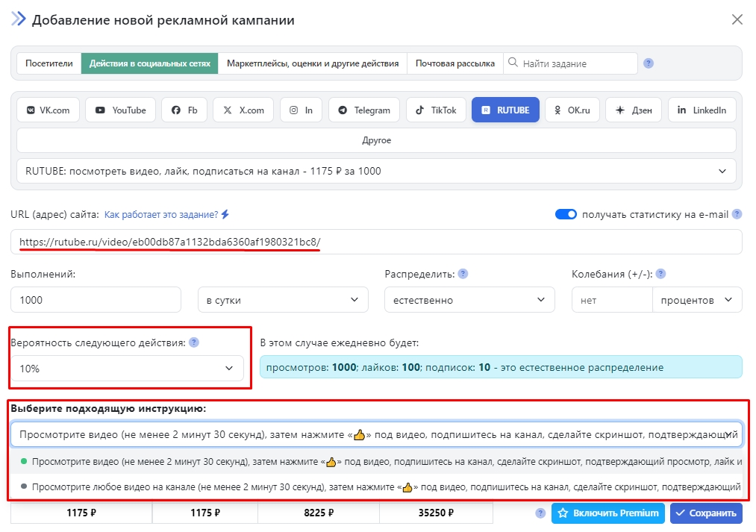Open Вероятность следующего действия 10% dropdown
756x532 pixels.
click(127, 369)
